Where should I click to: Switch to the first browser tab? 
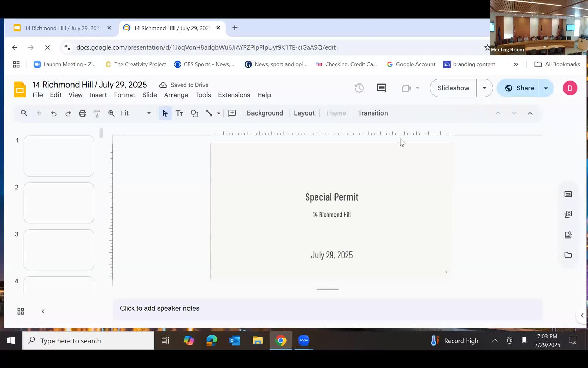[x=62, y=28]
